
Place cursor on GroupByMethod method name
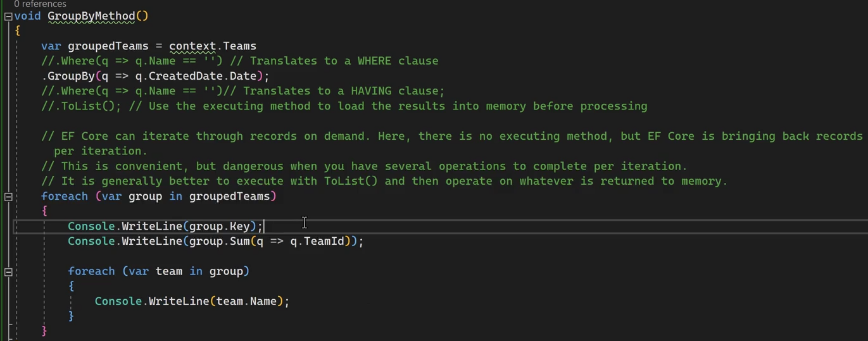pyautogui.click(x=91, y=16)
